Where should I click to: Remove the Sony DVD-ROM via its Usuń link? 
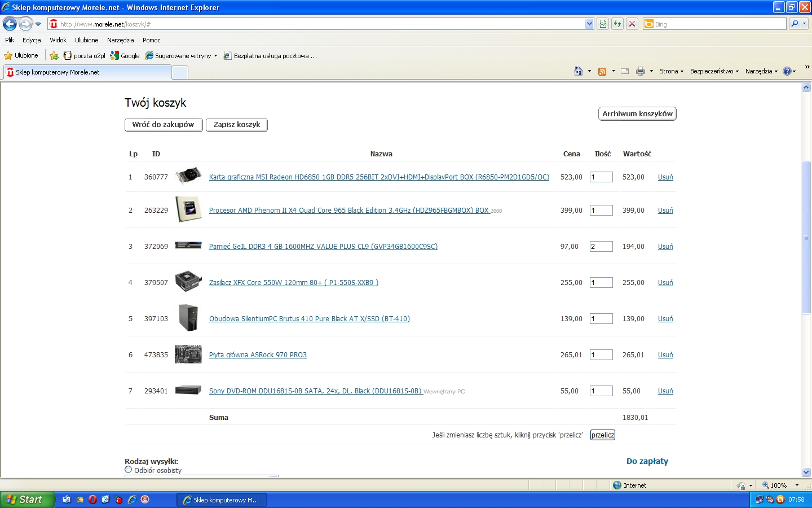pos(665,391)
